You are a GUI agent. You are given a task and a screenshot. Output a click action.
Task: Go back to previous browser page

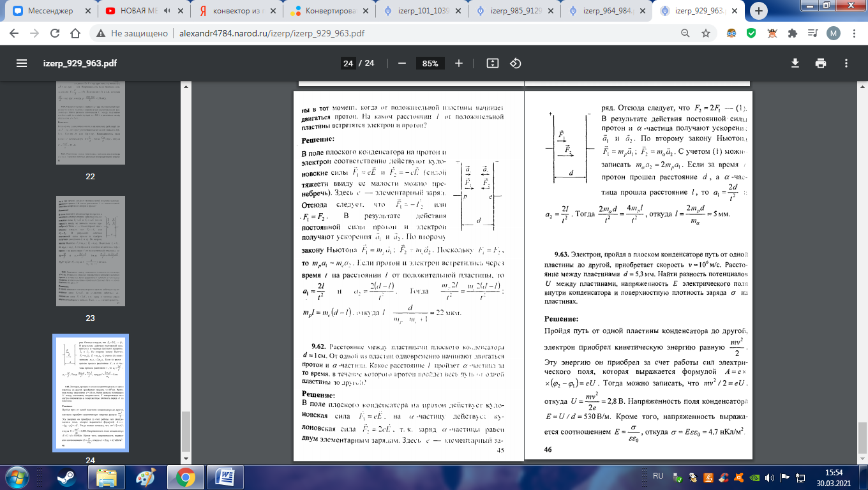(x=15, y=33)
